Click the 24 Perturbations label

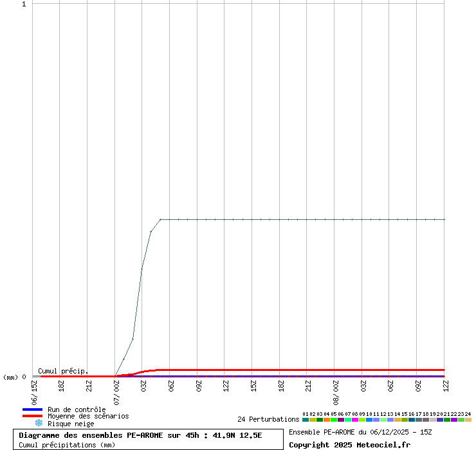pyautogui.click(x=268, y=419)
